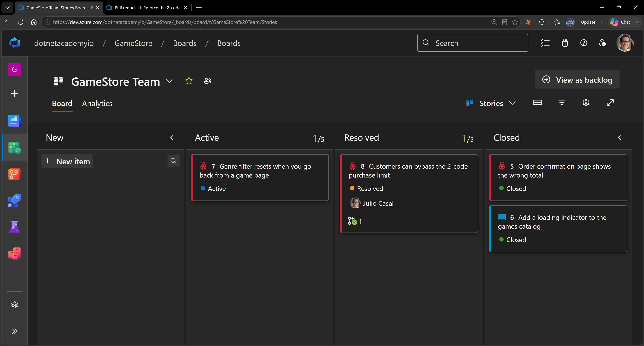This screenshot has width=644, height=346.
Task: Click the browser Update button
Action: 592,22
